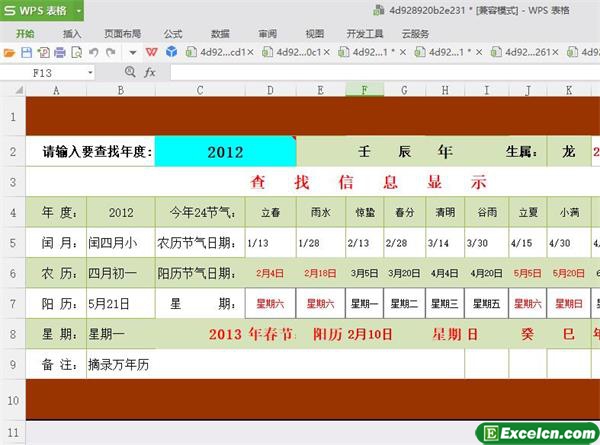Click the red WPS W icon
This screenshot has height=445, width=600.
[x=152, y=52]
